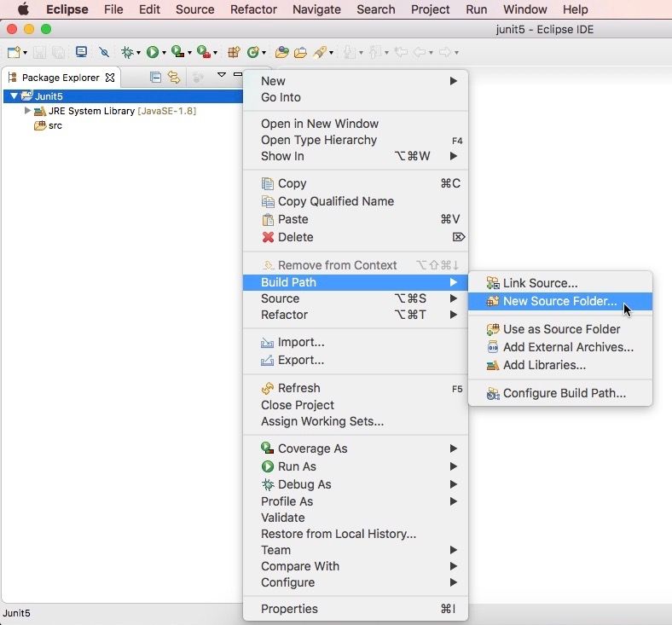Open the Window menu in menu bar
672x625 pixels.
coord(525,9)
